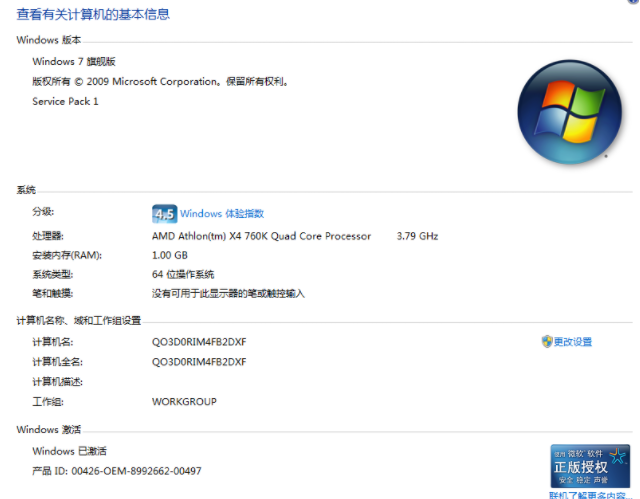640x499 pixels.
Task: Click the shield icon beside 更改设置
Action: [547, 342]
